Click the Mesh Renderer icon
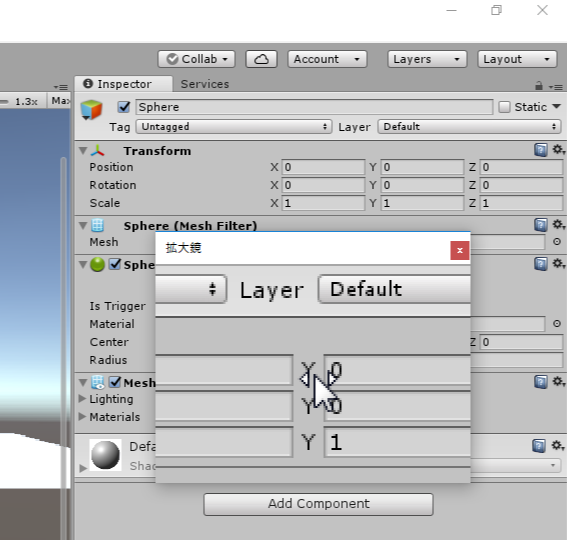Image resolution: width=567 pixels, height=540 pixels. point(98,382)
